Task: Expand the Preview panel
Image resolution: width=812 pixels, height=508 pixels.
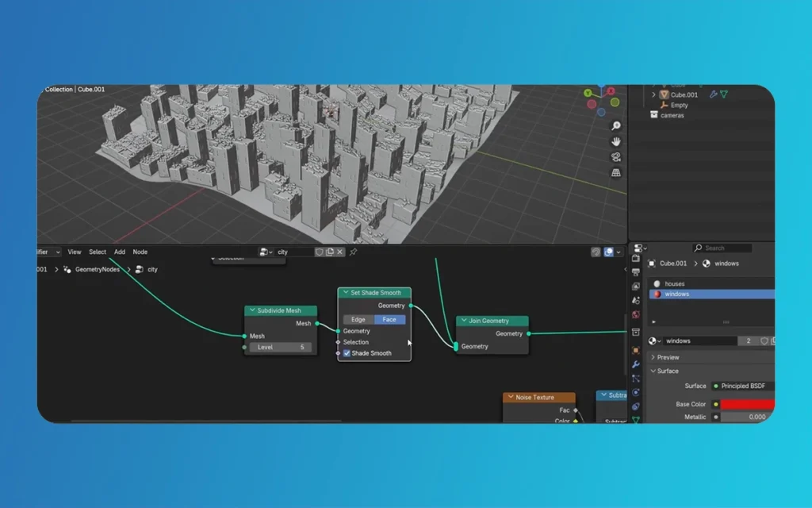Action: click(x=653, y=358)
